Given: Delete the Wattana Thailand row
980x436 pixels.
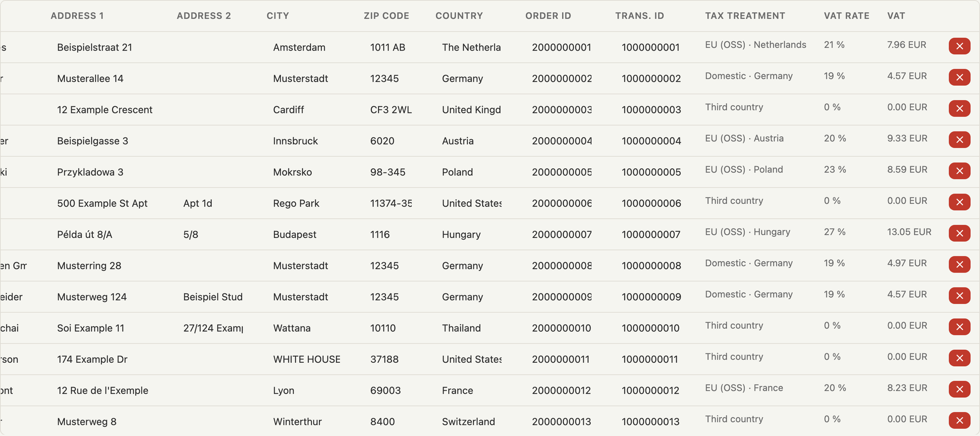Looking at the screenshot, I should tap(959, 327).
